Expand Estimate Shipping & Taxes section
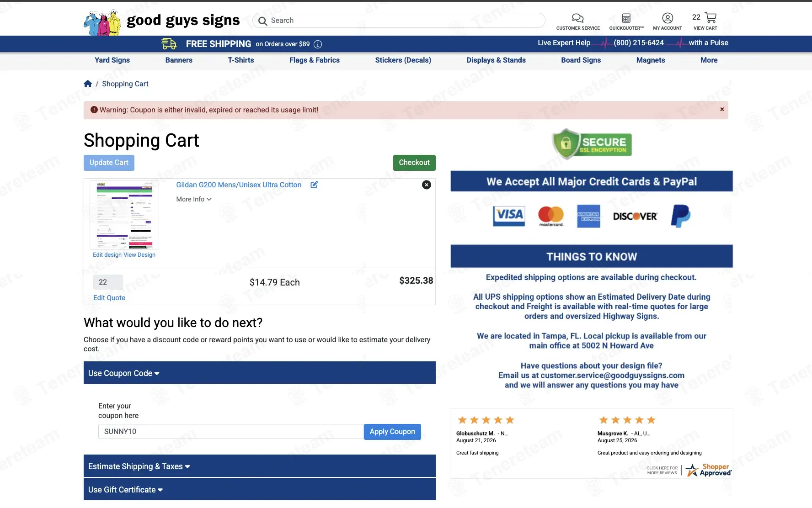The image size is (812, 508). coord(260,466)
